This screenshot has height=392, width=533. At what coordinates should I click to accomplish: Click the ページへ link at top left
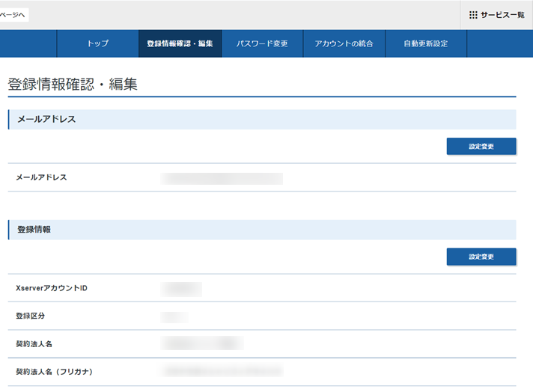(13, 15)
